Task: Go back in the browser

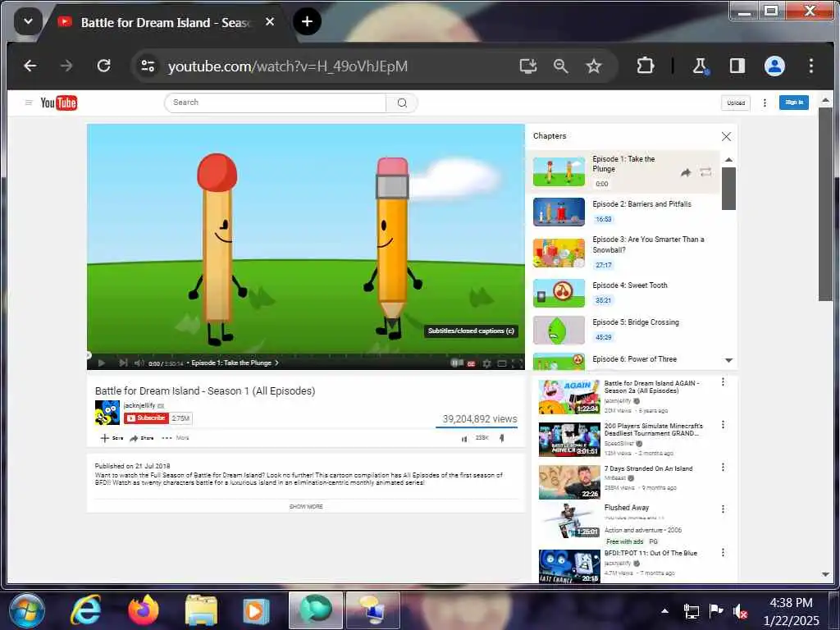Action: pos(30,66)
